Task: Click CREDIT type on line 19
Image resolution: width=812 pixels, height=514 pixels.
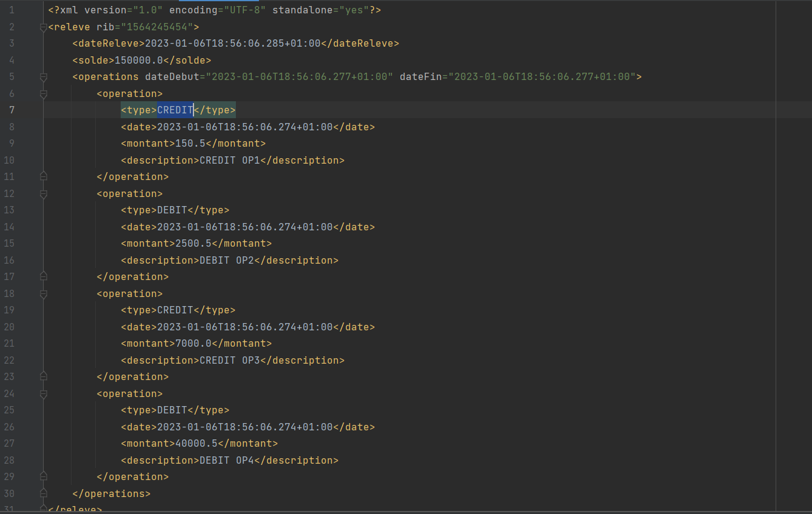Action: tap(175, 310)
